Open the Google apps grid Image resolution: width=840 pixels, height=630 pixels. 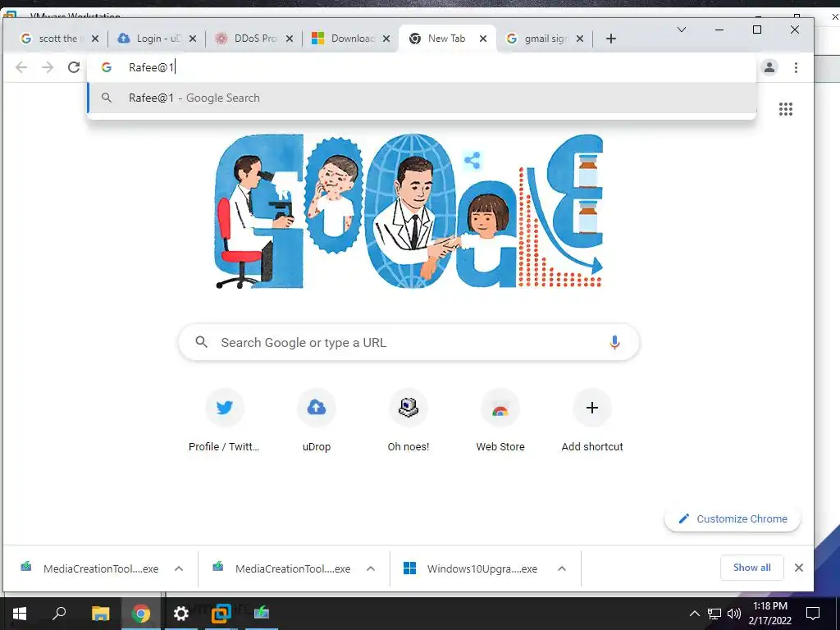pos(785,109)
